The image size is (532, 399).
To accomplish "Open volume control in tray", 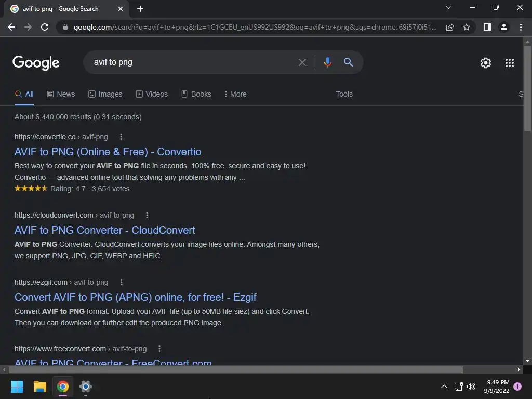I will point(471,387).
